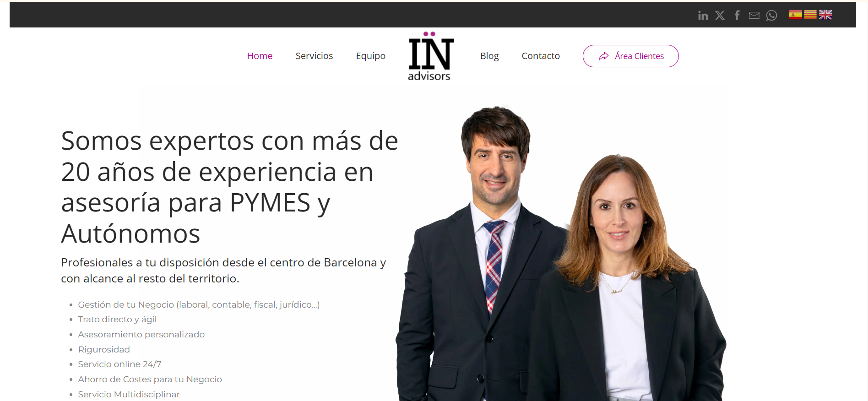Select the 'Servicio online 24/7' list item
The height and width of the screenshot is (401, 868).
coord(119,364)
